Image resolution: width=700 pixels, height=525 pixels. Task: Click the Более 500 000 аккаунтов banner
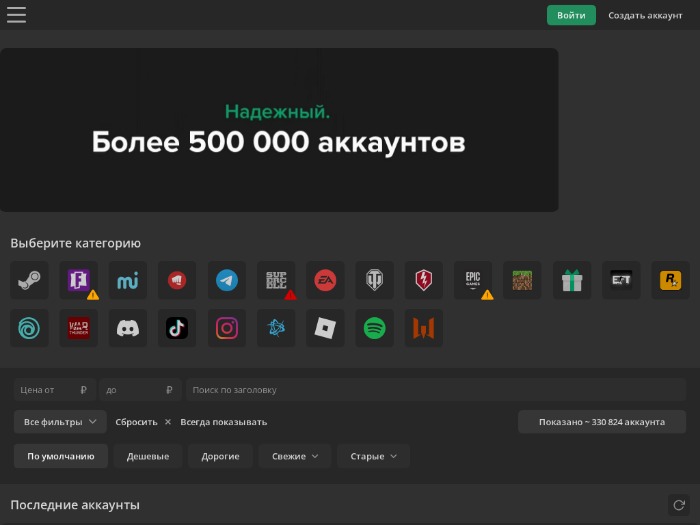click(279, 130)
